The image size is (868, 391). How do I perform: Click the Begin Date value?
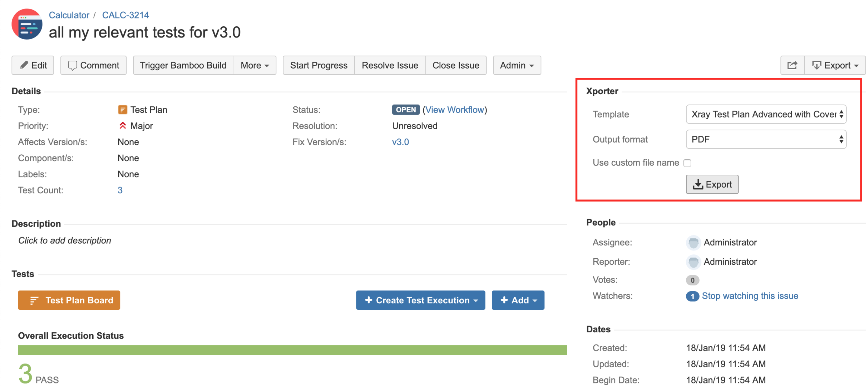[x=726, y=380]
